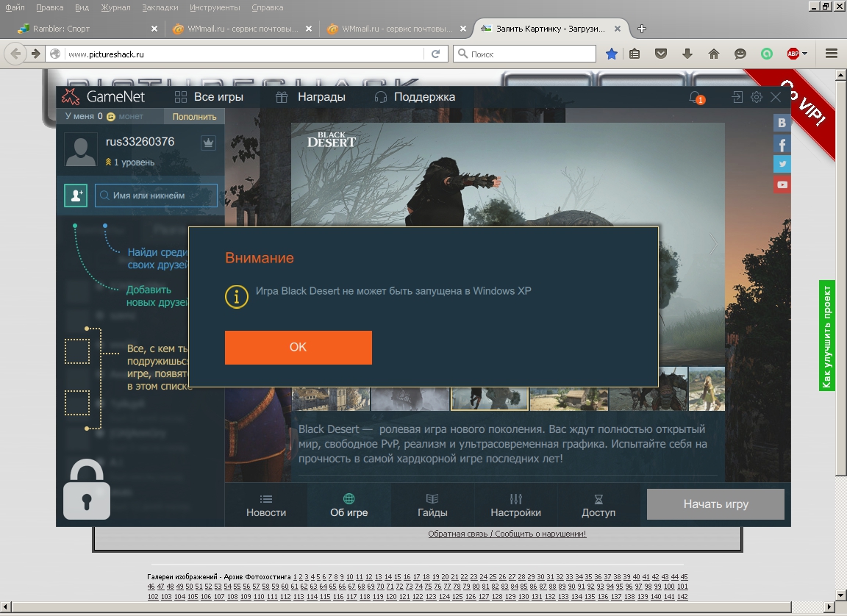
Task: Open the Закладки menu
Action: pos(160,7)
